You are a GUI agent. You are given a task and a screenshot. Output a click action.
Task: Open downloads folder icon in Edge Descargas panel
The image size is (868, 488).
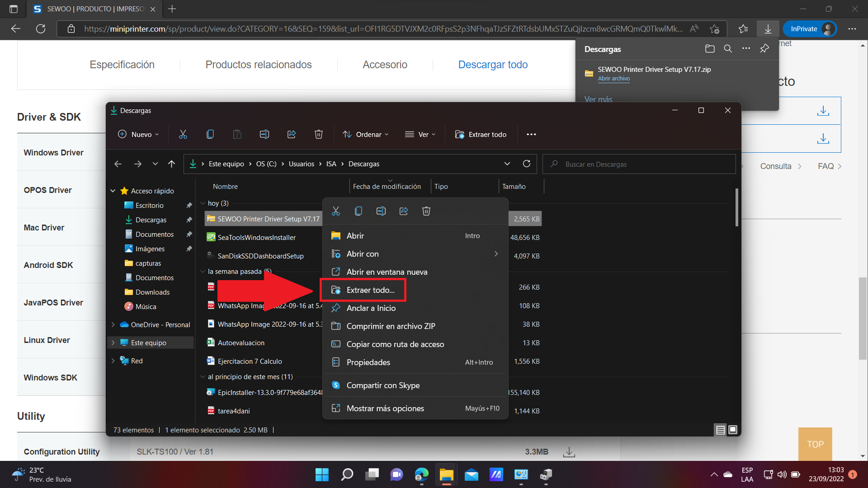710,49
